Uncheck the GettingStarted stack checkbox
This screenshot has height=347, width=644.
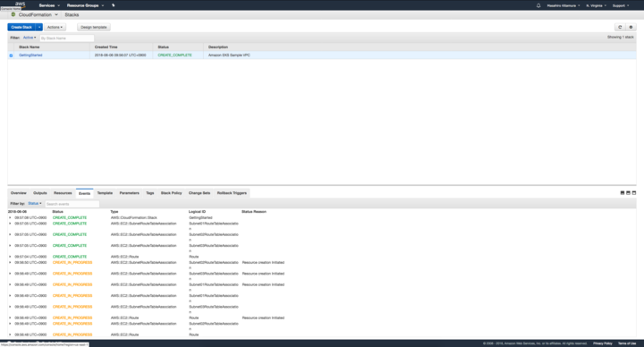click(x=11, y=55)
